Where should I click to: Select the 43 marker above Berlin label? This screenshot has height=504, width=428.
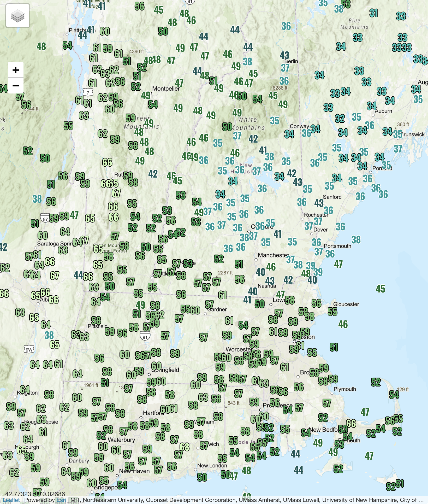pyautogui.click(x=284, y=55)
